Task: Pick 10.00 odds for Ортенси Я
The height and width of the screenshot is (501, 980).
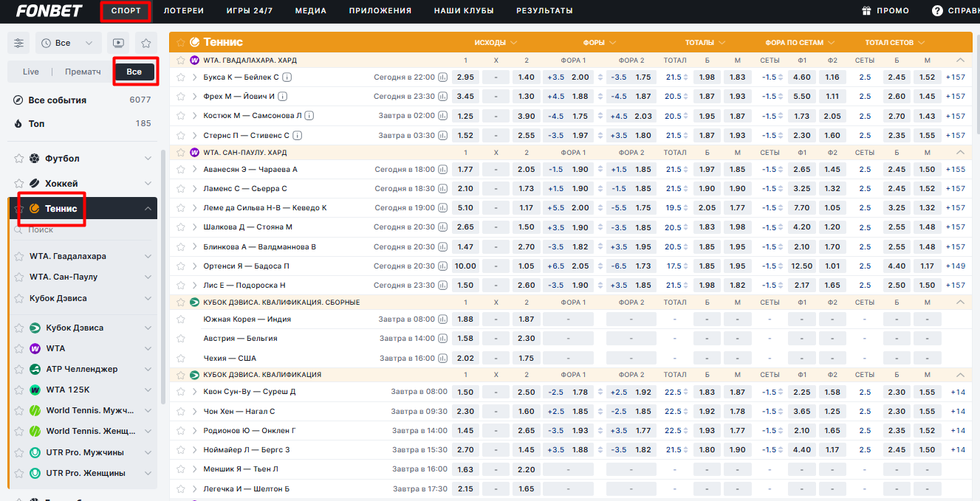Action: coord(465,266)
